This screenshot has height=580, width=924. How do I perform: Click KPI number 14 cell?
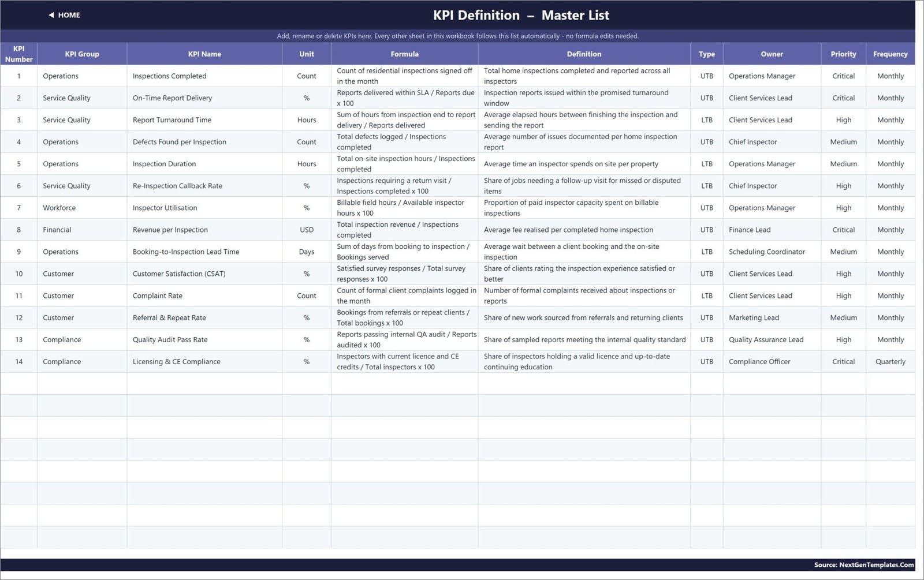pyautogui.click(x=18, y=361)
